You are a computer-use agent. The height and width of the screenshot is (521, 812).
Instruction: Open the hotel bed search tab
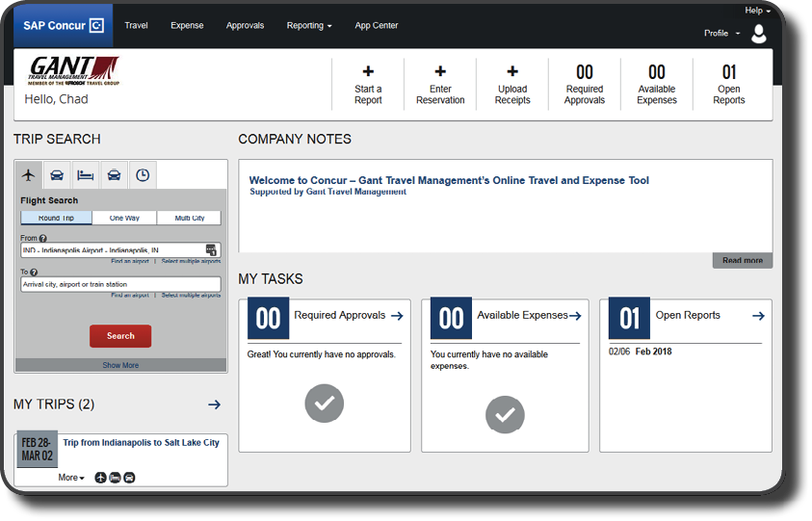[86, 175]
